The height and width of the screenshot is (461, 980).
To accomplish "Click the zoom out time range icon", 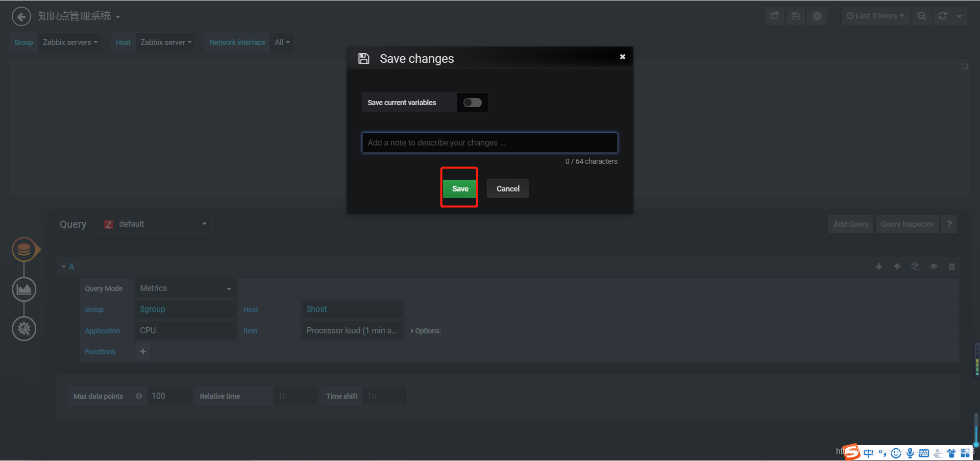I will click(x=921, y=16).
